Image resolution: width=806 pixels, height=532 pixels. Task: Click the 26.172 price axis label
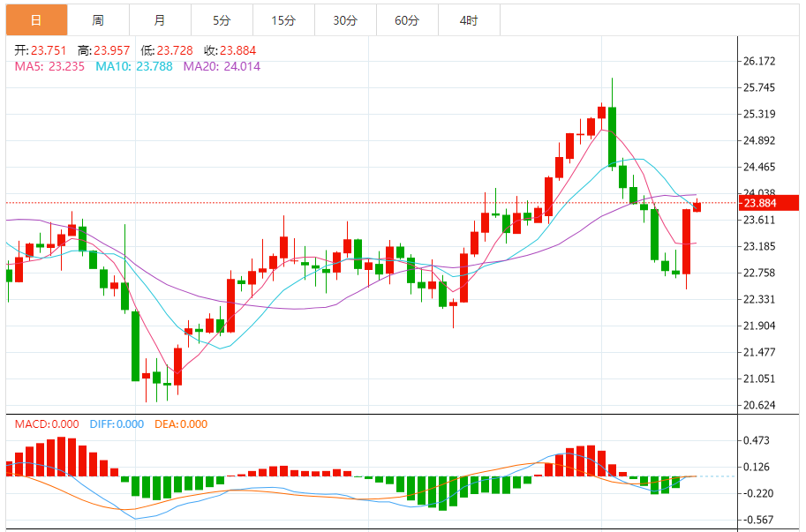pos(759,61)
